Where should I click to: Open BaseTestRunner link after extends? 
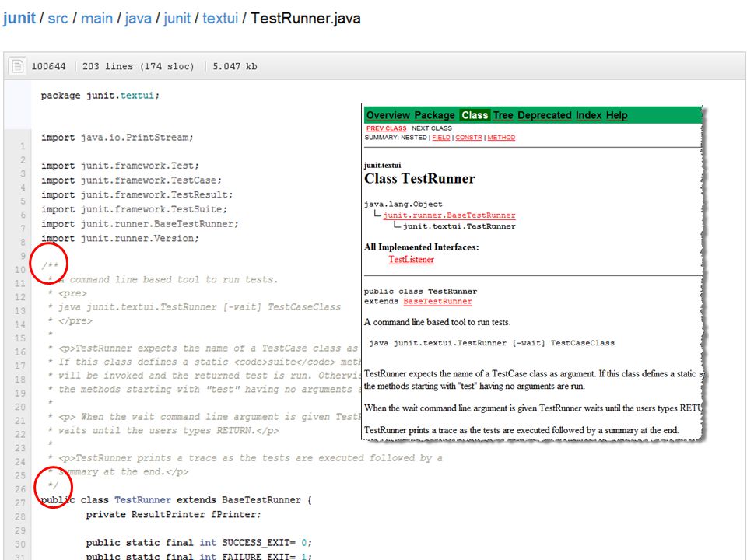click(437, 302)
